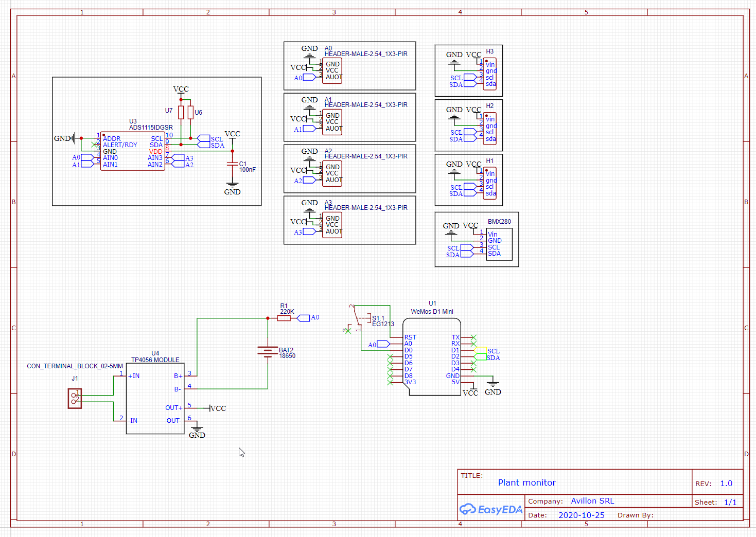Click the A0 net port at WeMos A0 pin
Image resolution: width=756 pixels, height=537 pixels.
379,344
